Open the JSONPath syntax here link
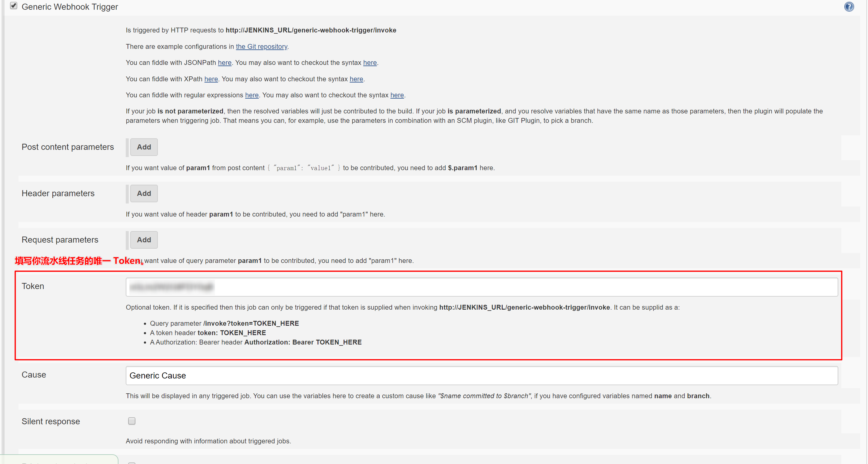 [x=370, y=63]
